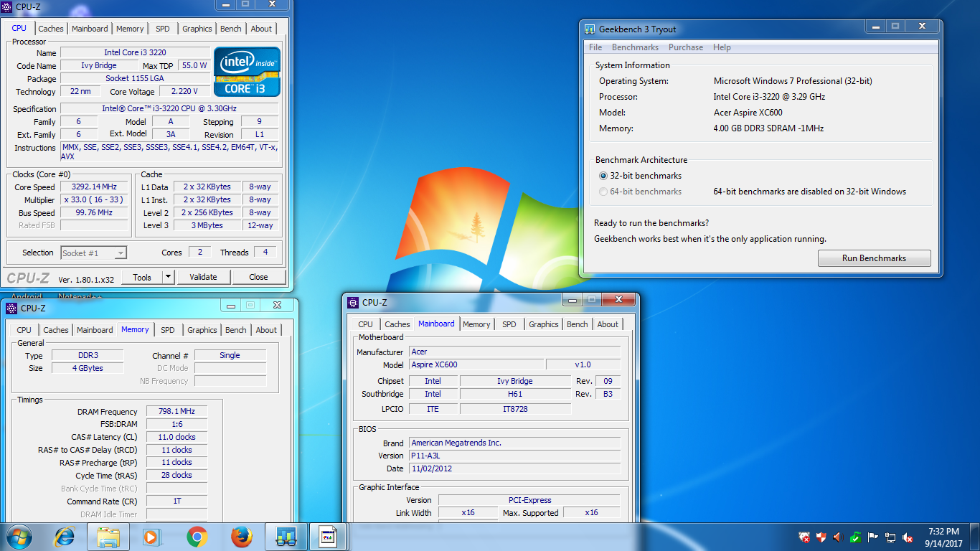This screenshot has width=980, height=551.
Task: Click the Tools button in CPU-Z
Action: pyautogui.click(x=142, y=277)
